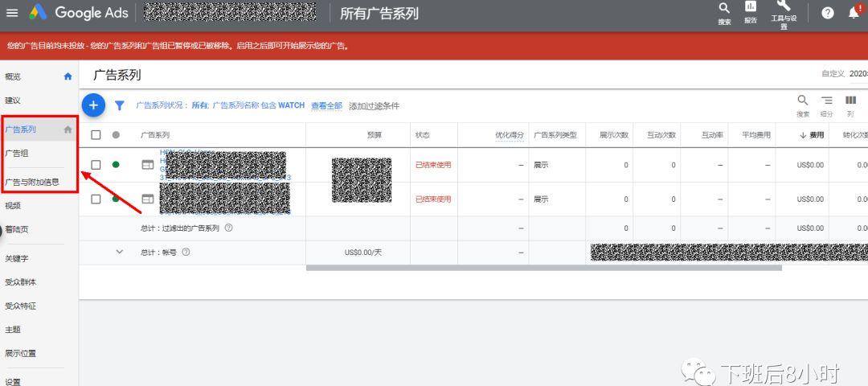Open the search tool in top bar
Screen dimensions: 868x386
pos(724,14)
